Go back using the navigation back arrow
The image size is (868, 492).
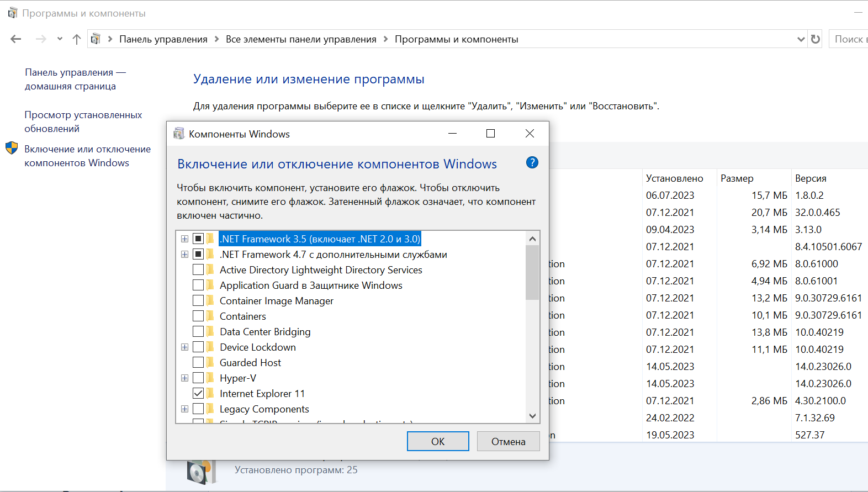pos(15,39)
